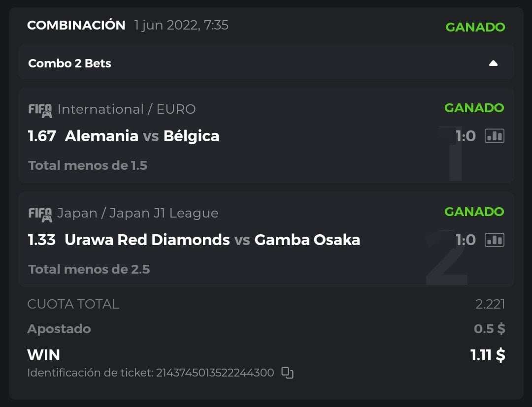Image resolution: width=532 pixels, height=407 pixels.
Task: Select the Urawa Red Diamonds team name
Action: point(147,240)
